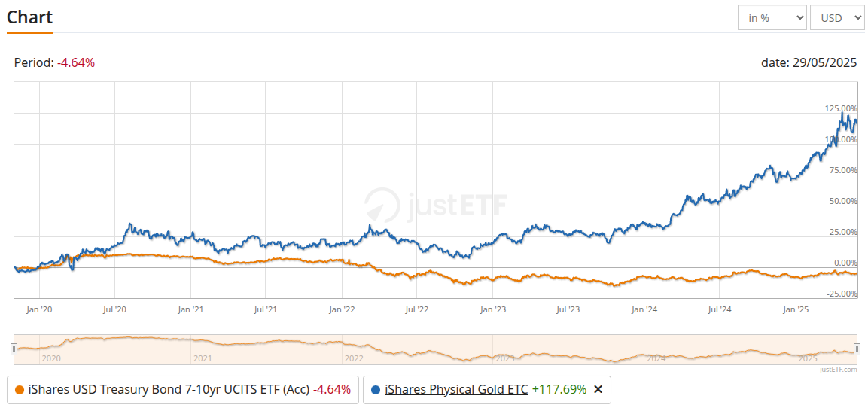Click the orange Treasury Bond legend dot
Image resolution: width=868 pixels, height=408 pixels.
point(20,390)
